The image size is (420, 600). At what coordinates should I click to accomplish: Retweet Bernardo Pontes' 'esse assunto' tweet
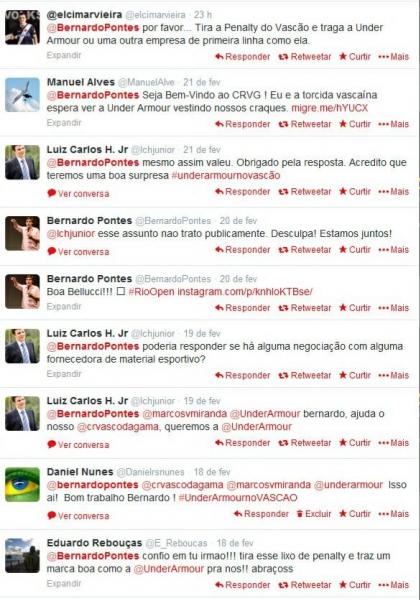click(x=305, y=249)
